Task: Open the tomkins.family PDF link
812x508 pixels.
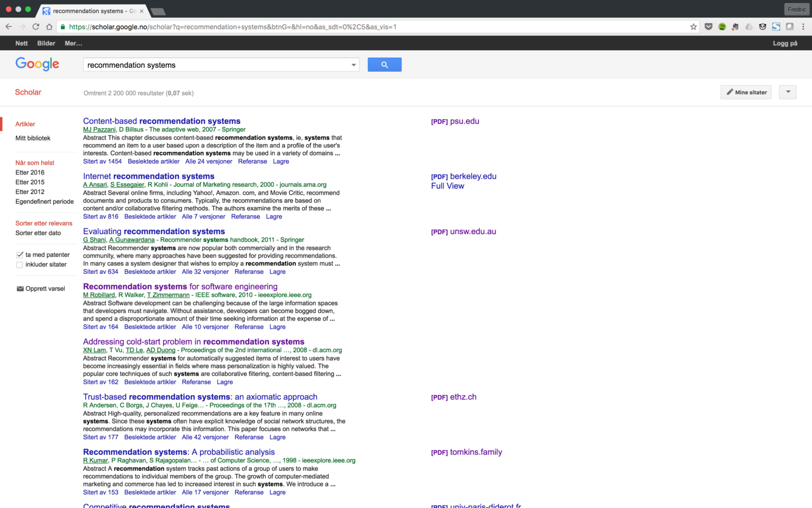Action: coord(466,452)
